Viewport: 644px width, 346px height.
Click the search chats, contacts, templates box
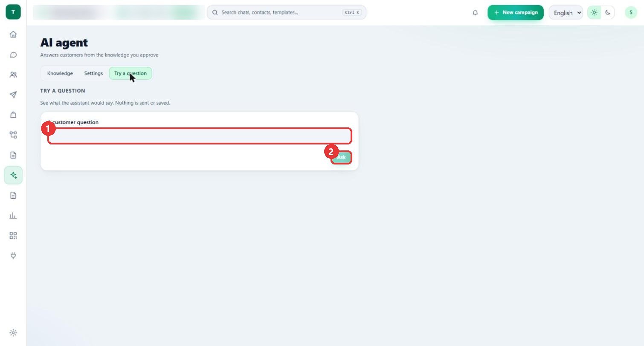[287, 12]
